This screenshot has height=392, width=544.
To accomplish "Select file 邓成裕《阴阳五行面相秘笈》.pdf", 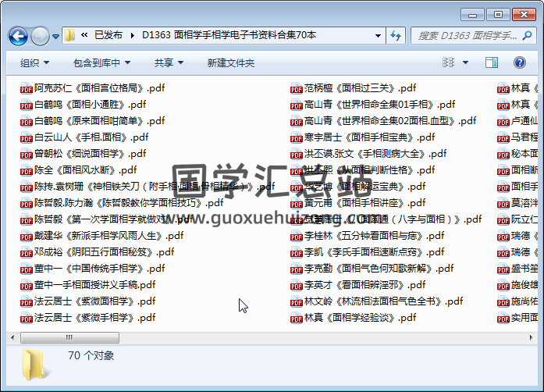I will 98,252.
